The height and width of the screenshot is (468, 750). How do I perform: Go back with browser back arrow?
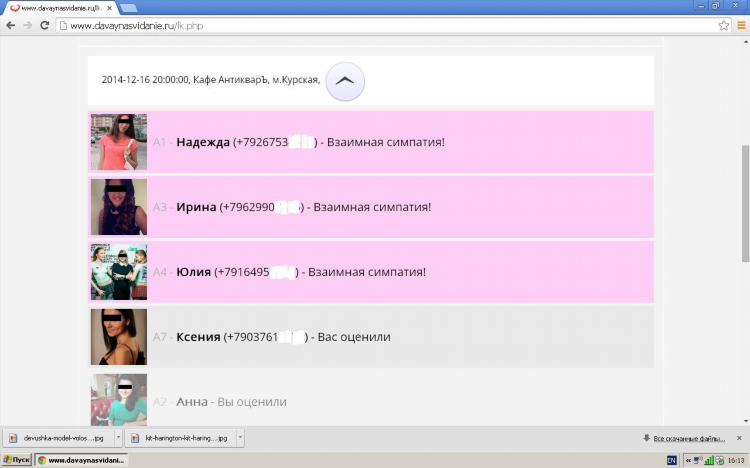[x=11, y=25]
